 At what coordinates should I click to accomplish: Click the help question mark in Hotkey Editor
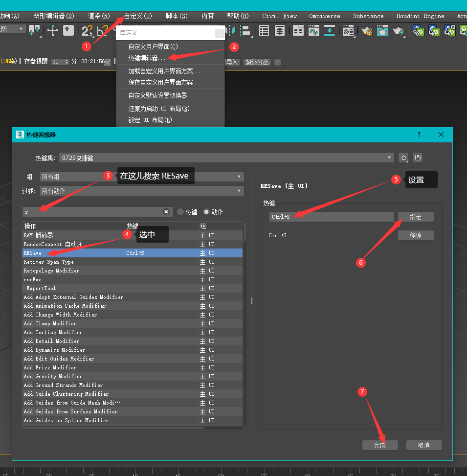click(x=419, y=135)
